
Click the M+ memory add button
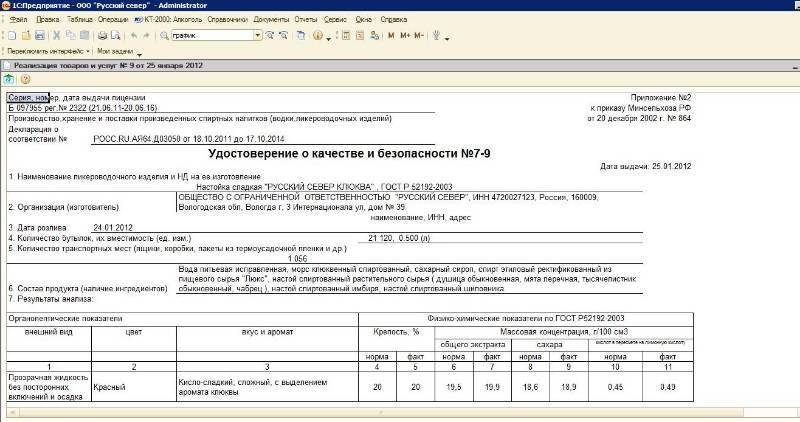tap(406, 35)
